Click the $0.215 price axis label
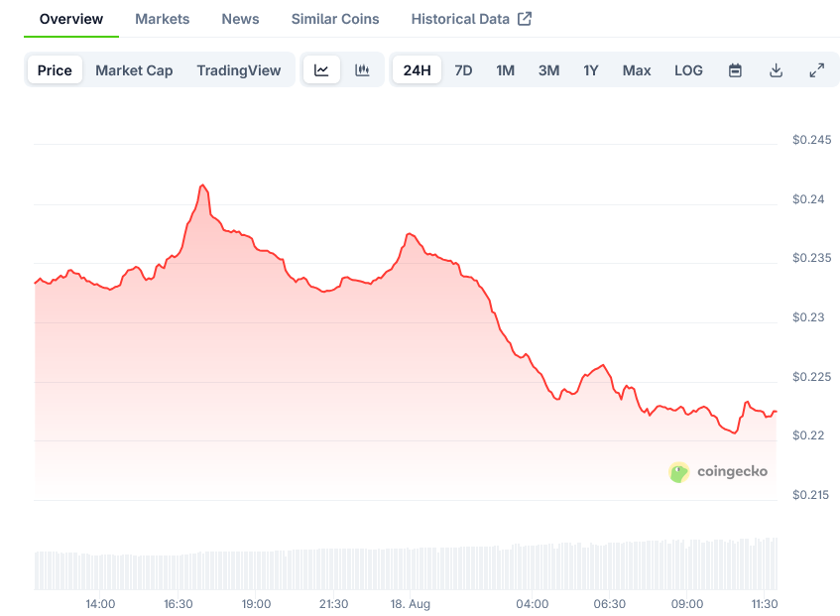This screenshot has height=616, width=840. coord(810,494)
